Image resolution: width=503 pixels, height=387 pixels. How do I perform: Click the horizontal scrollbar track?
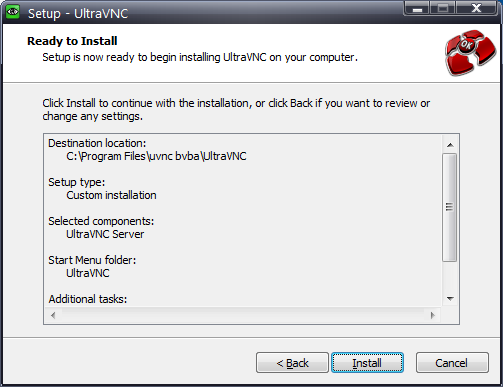click(x=243, y=315)
